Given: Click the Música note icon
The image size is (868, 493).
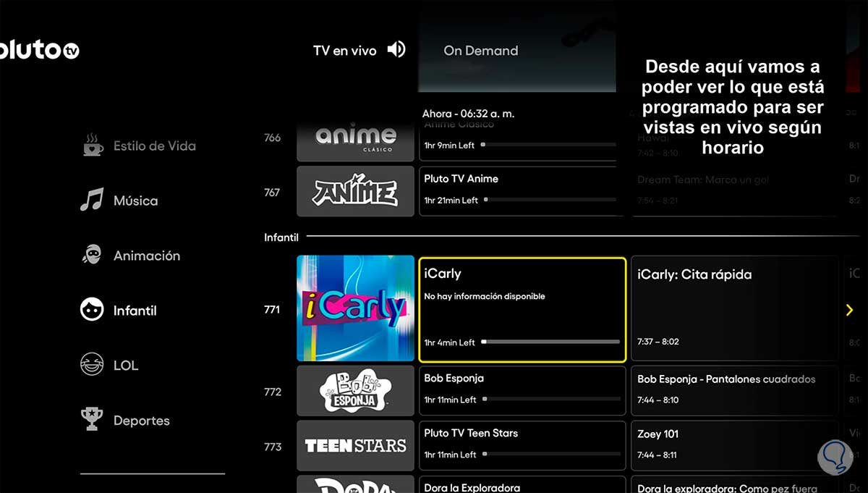Looking at the screenshot, I should click(x=92, y=200).
